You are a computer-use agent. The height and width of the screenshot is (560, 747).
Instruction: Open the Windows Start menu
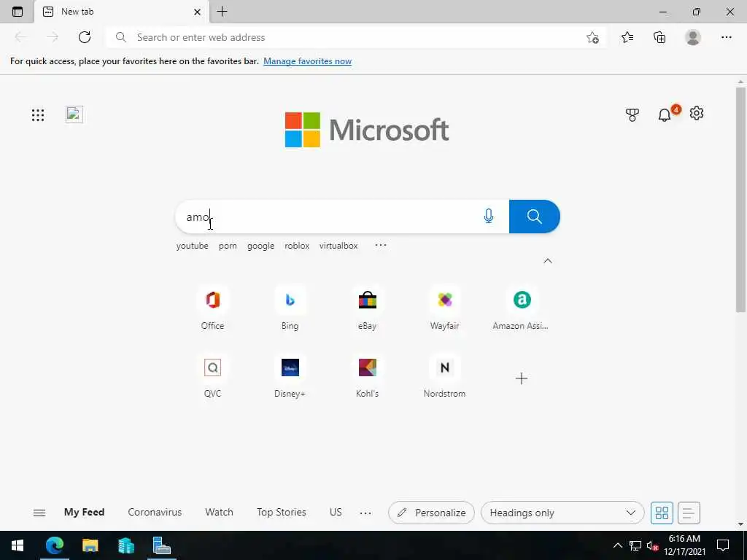coord(18,545)
